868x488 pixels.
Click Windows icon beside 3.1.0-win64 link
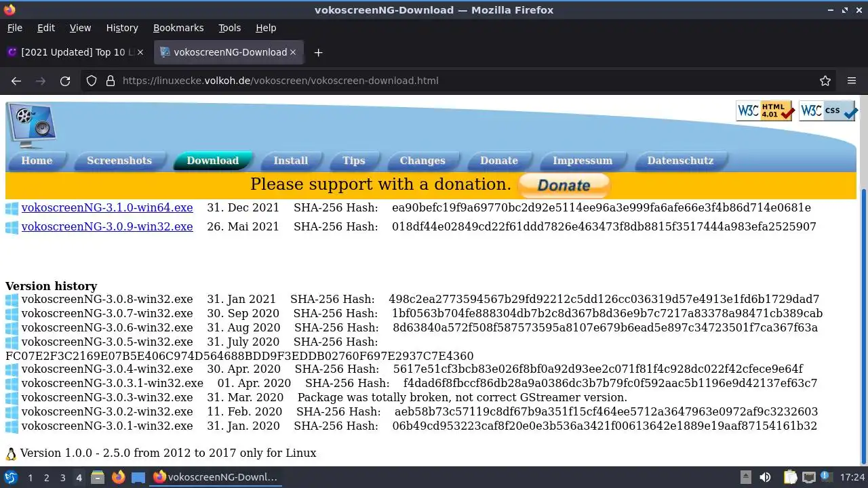tap(12, 209)
